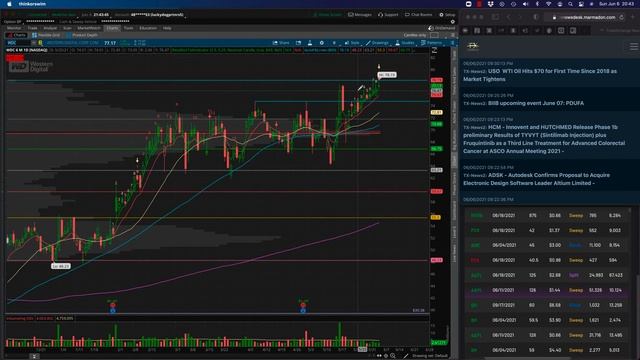
Task: Open Messages in the top bar
Action: (360, 15)
